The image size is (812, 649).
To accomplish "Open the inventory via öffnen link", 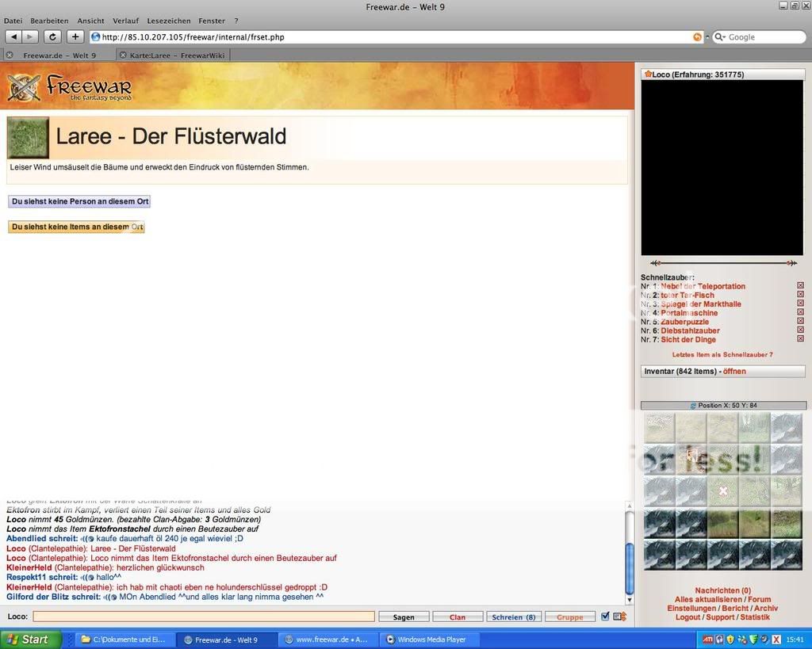I will coord(734,371).
